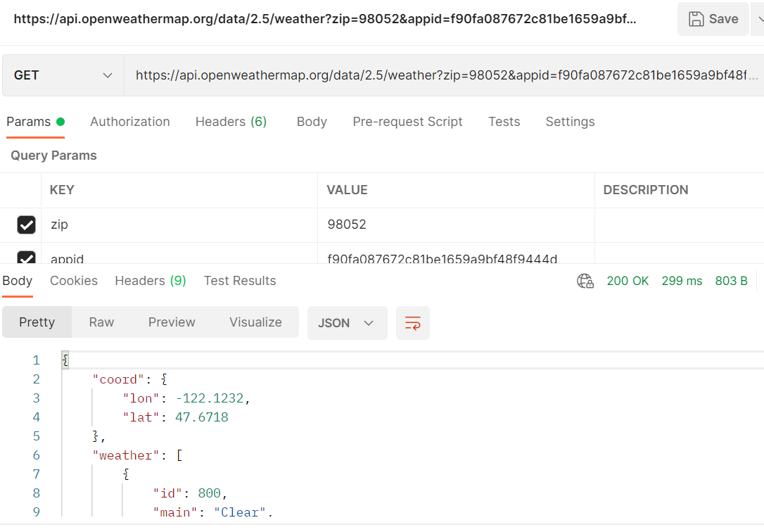The image size is (764, 532).
Task: Toggle line wrapping in the response viewer
Action: [413, 322]
